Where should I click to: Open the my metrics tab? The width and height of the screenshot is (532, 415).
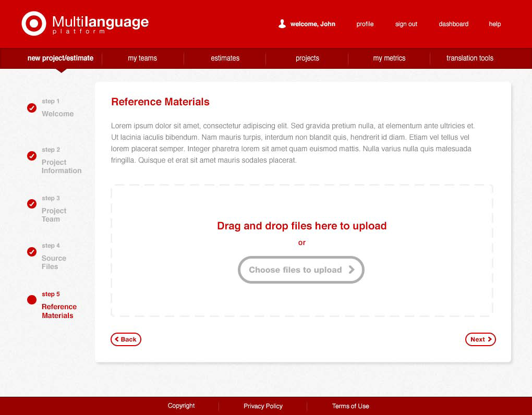389,58
